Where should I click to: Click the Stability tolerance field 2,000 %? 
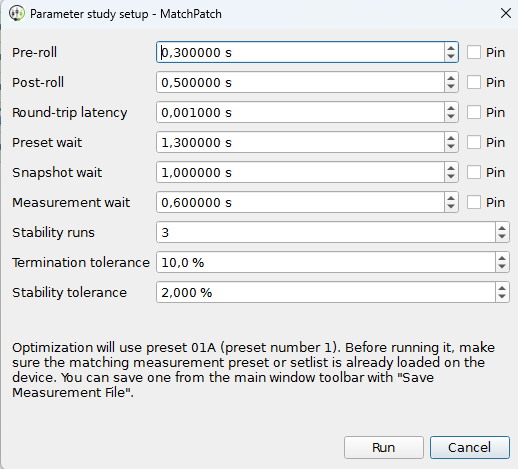[x=326, y=292]
